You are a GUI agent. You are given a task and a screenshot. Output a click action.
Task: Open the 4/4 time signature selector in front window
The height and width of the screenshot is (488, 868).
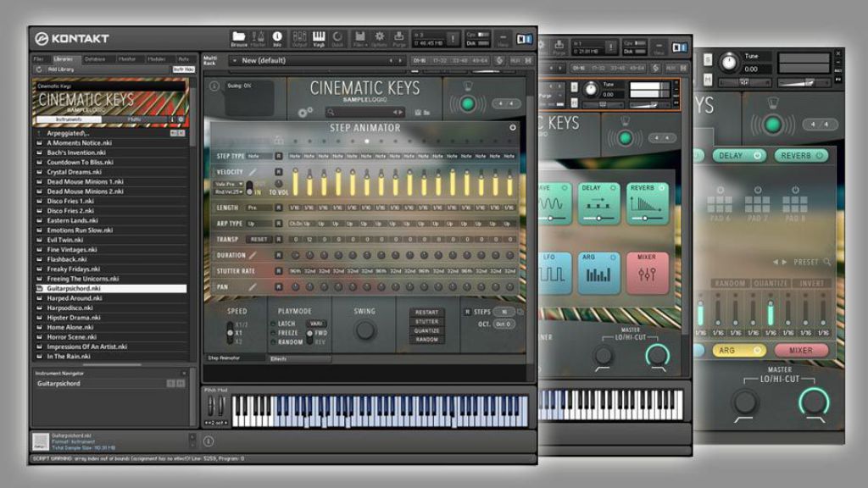pos(506,103)
